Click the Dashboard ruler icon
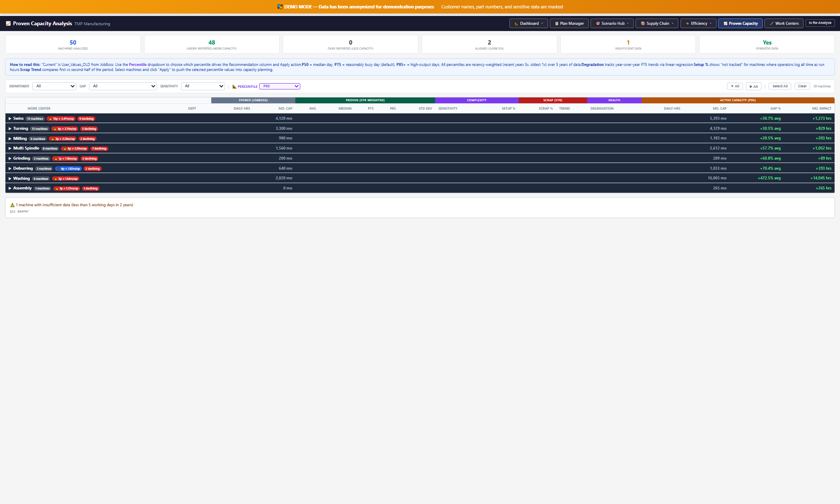840x504 pixels. (x=516, y=24)
